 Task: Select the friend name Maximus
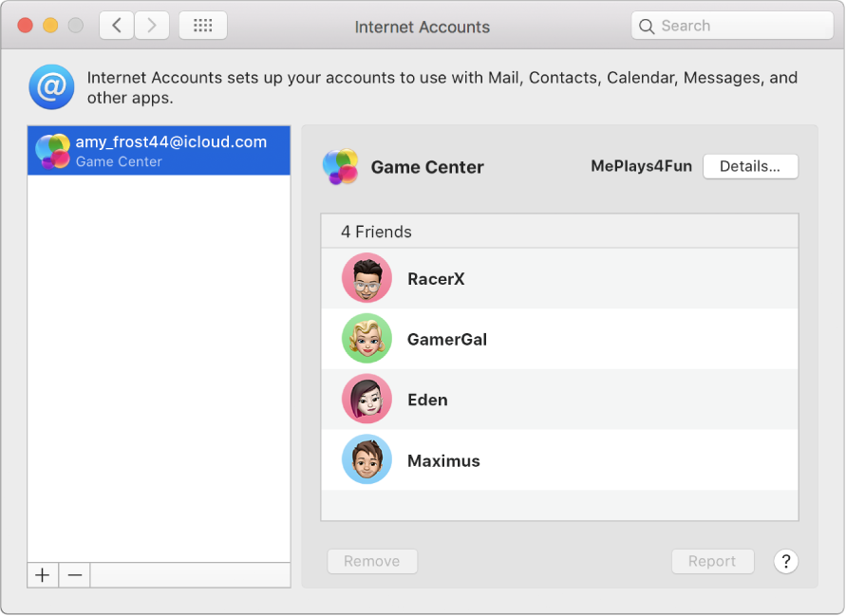pos(443,460)
